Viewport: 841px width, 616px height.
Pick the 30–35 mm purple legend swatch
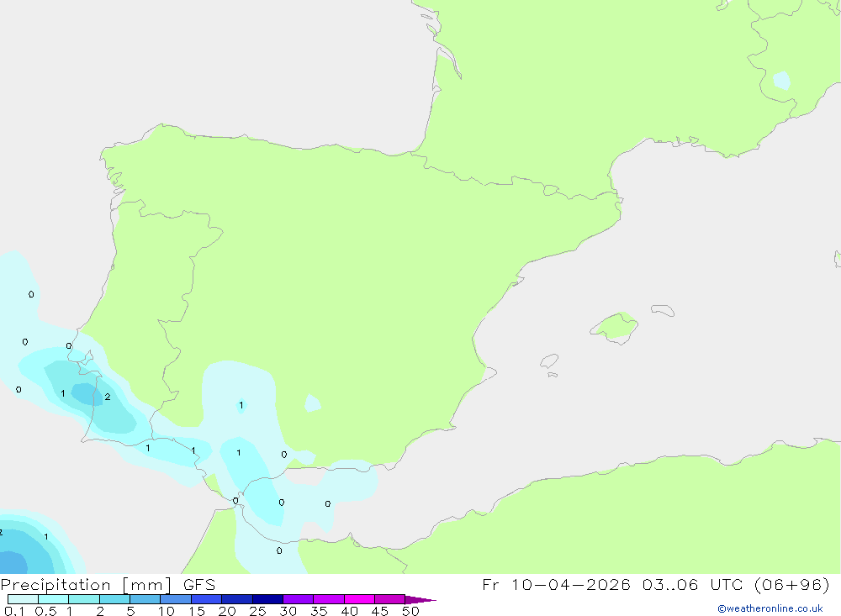tap(299, 599)
